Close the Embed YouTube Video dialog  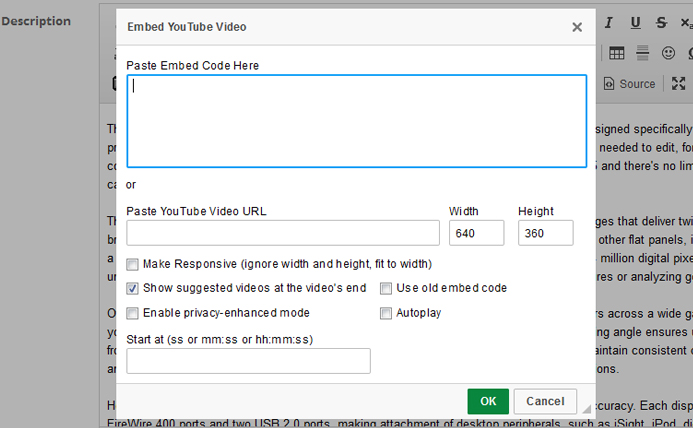coord(577,27)
